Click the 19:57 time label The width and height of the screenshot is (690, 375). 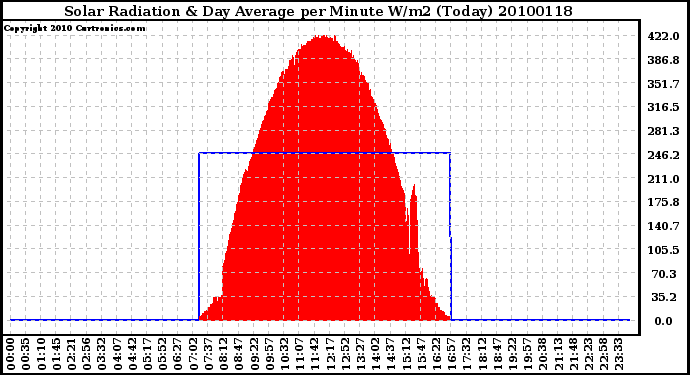pos(527,354)
